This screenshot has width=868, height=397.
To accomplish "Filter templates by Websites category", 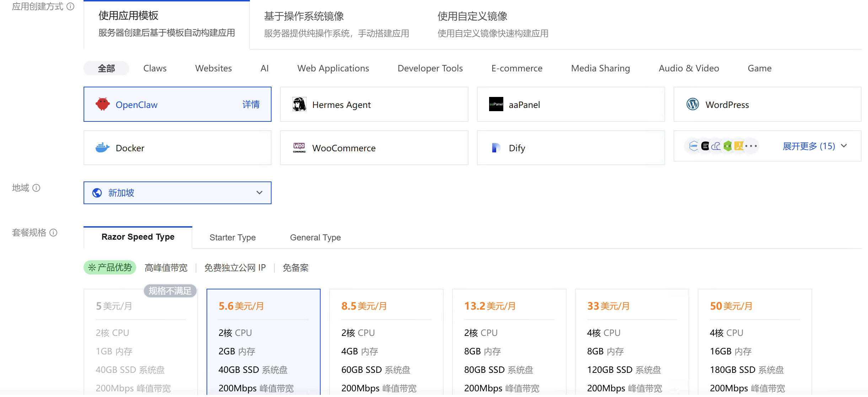I will click(x=214, y=68).
